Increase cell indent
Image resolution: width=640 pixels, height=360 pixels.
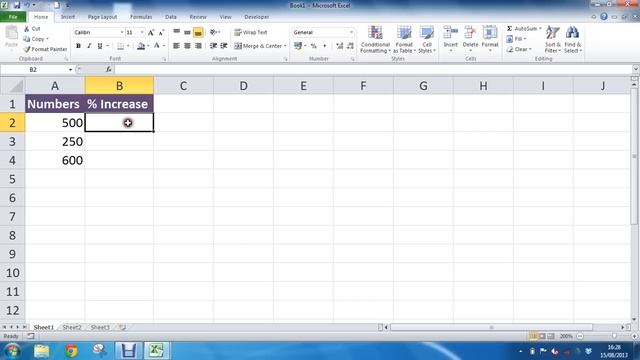pos(224,46)
